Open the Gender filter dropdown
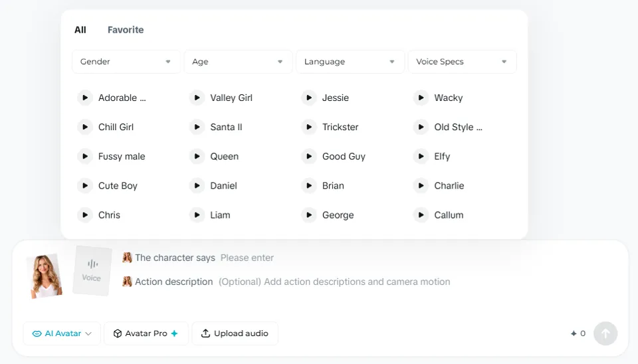This screenshot has width=638, height=364. (x=126, y=62)
